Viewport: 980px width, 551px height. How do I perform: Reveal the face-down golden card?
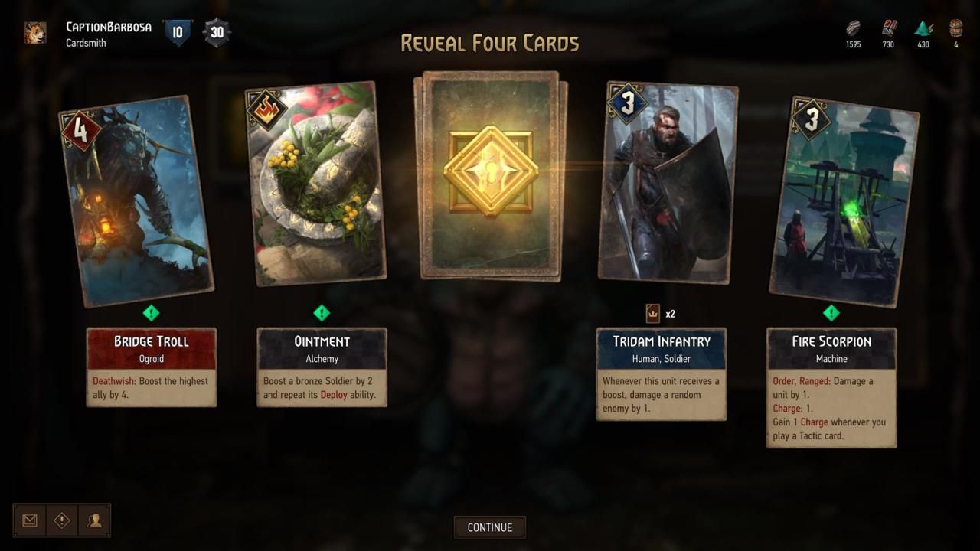click(490, 174)
